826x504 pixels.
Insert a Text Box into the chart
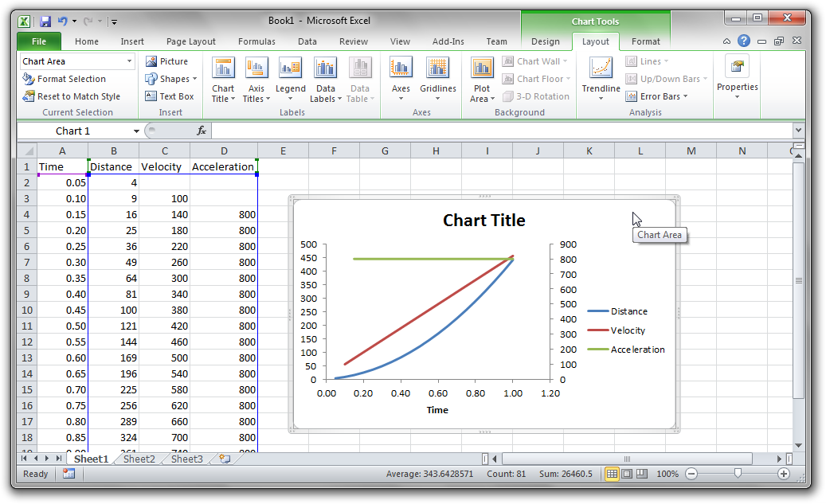point(174,96)
